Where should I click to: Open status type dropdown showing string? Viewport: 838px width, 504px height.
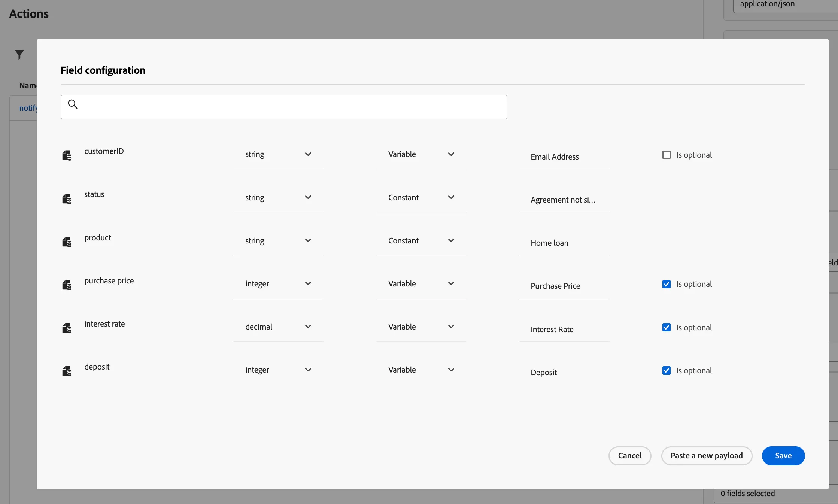click(278, 197)
